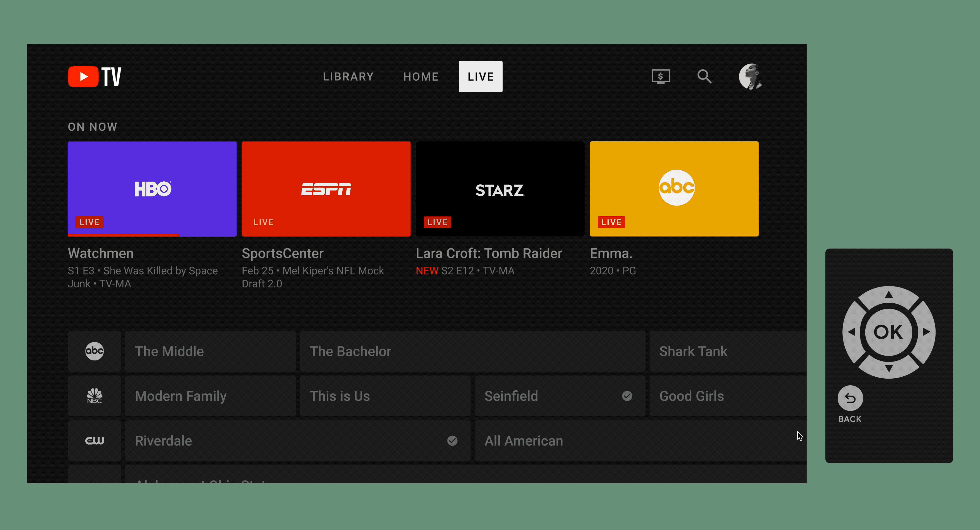Open Riverdale in the guide
Viewport: 980px width, 530px height.
298,440
